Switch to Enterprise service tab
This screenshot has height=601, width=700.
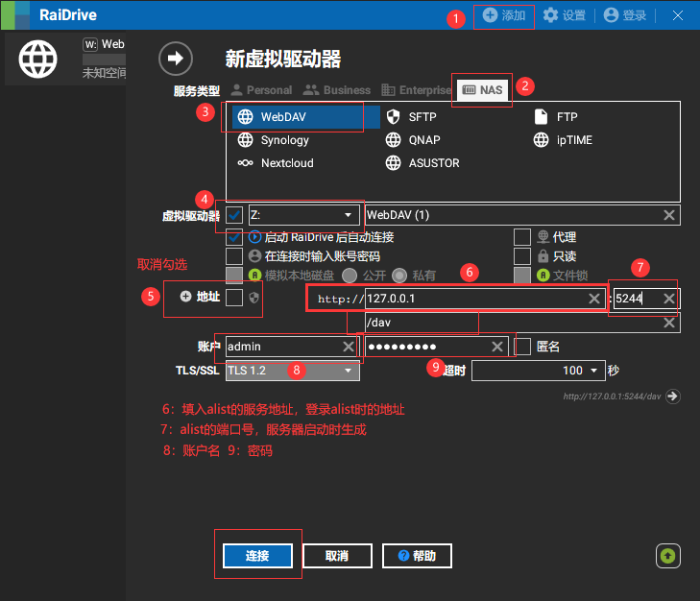pyautogui.click(x=417, y=90)
